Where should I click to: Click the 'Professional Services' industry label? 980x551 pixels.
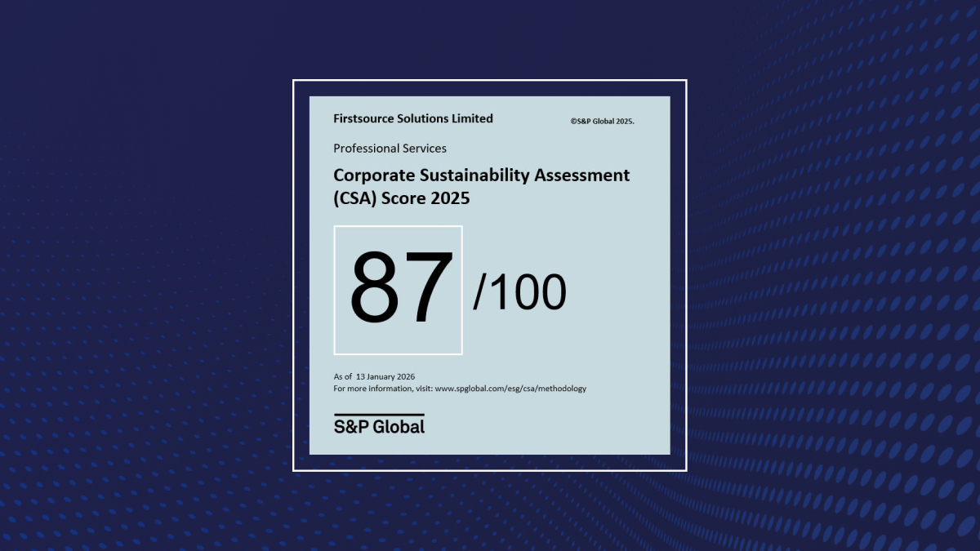390,149
